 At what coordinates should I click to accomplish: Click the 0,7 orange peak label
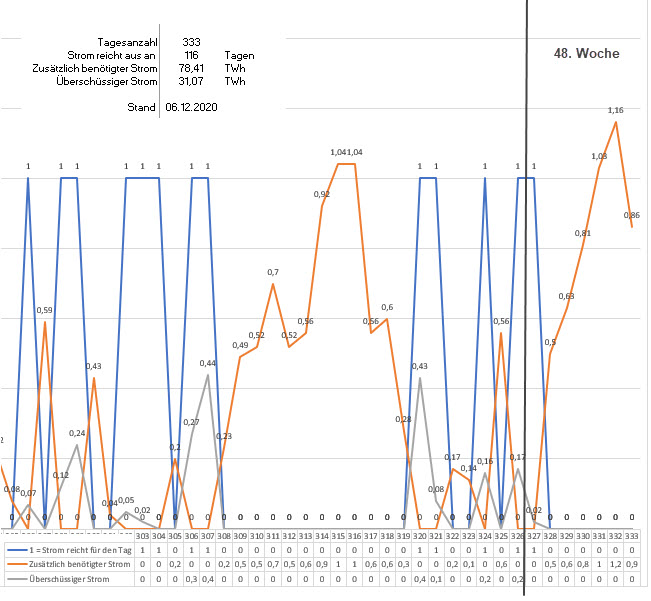[x=273, y=272]
